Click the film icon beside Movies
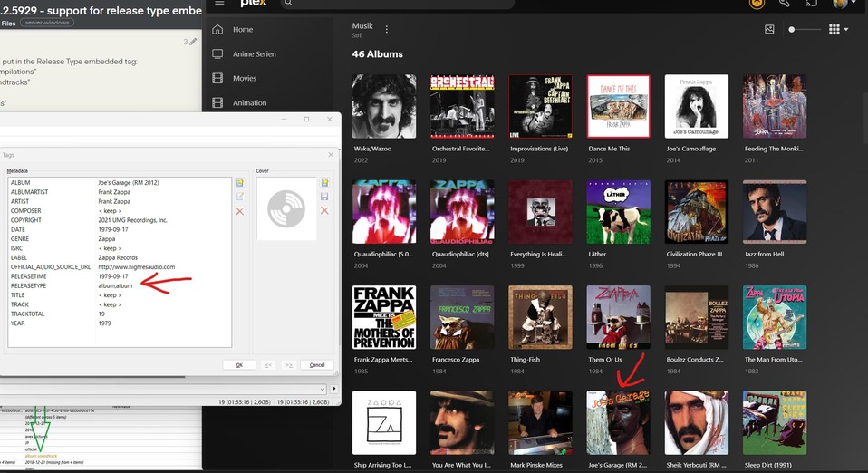 point(217,78)
